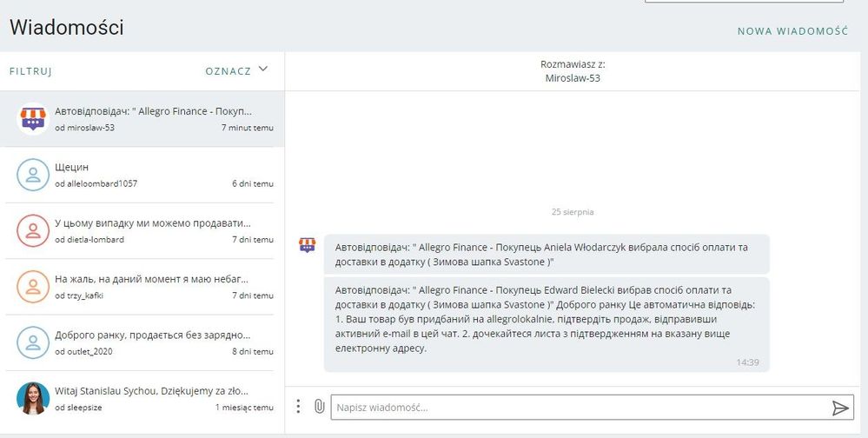
Task: Click the sleepsize profile photo
Action: (x=33, y=398)
